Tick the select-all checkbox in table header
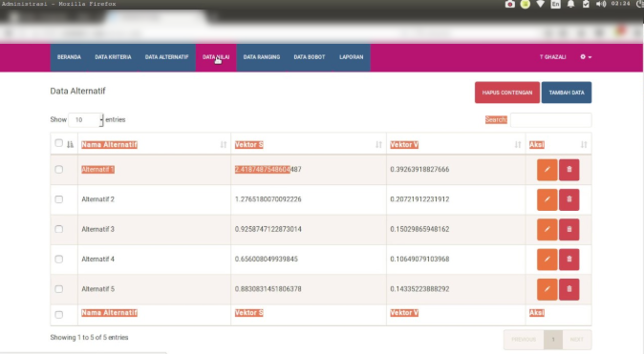This screenshot has width=644, height=354. (58, 143)
